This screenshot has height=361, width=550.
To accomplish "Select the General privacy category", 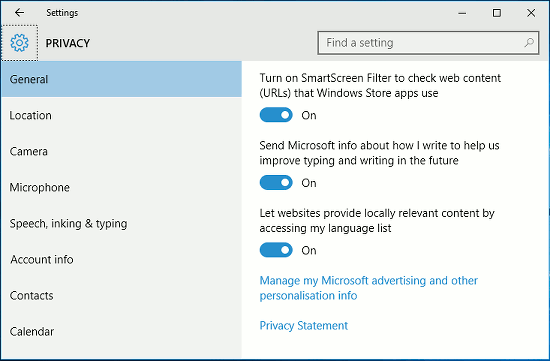I will pyautogui.click(x=121, y=79).
